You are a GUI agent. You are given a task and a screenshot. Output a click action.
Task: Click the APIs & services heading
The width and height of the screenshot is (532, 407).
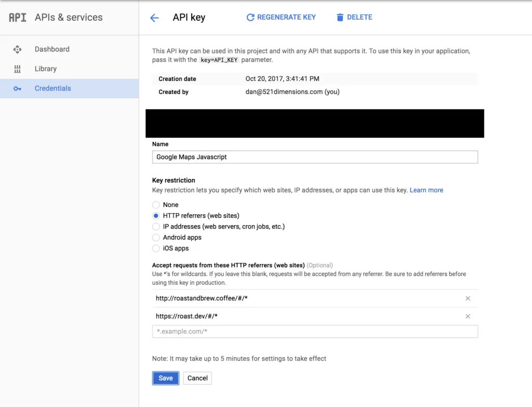69,17
